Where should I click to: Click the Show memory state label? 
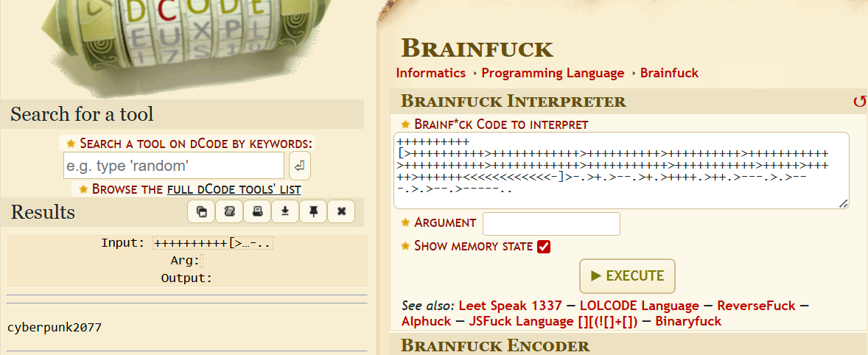point(473,246)
